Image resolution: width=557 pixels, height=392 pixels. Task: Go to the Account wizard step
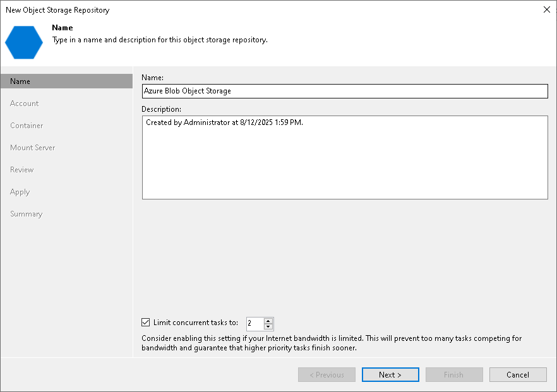pyautogui.click(x=24, y=104)
